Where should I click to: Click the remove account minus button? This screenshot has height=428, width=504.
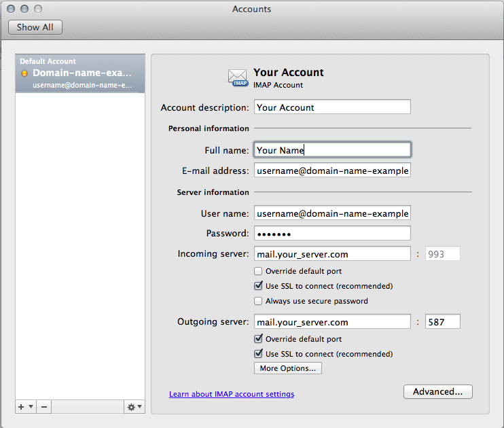pos(43,406)
